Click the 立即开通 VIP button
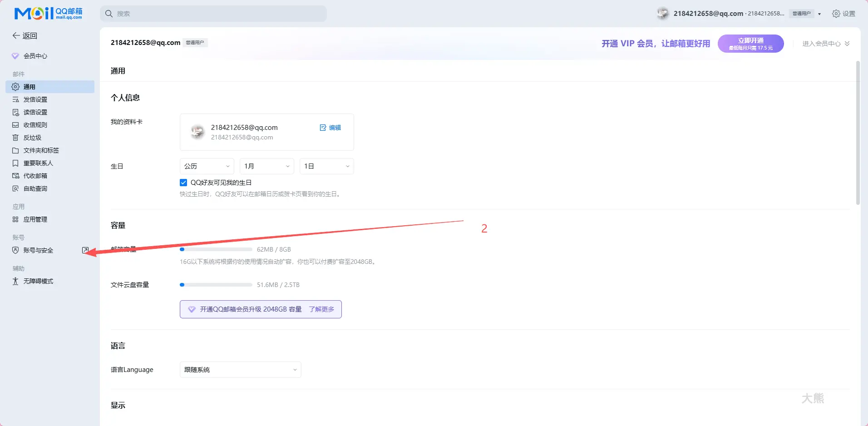The width and height of the screenshot is (868, 426). (750, 44)
